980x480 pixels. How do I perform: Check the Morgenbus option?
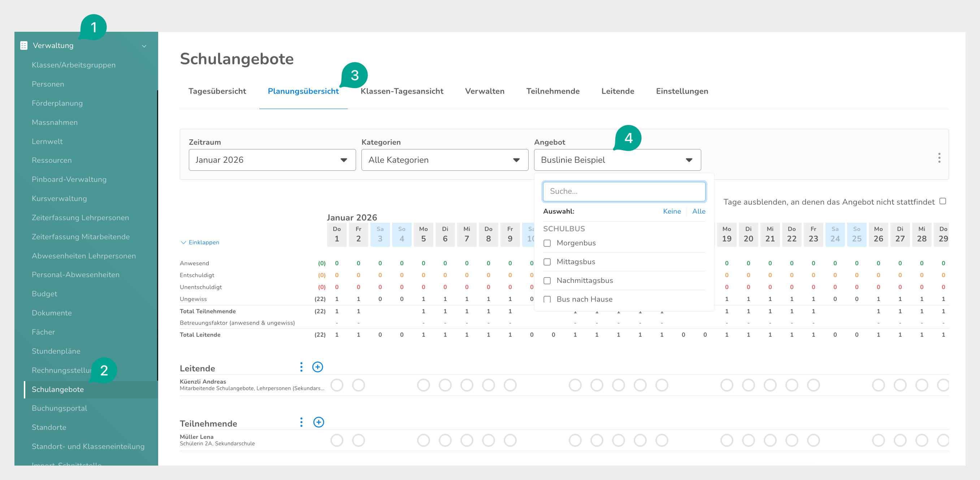point(547,243)
